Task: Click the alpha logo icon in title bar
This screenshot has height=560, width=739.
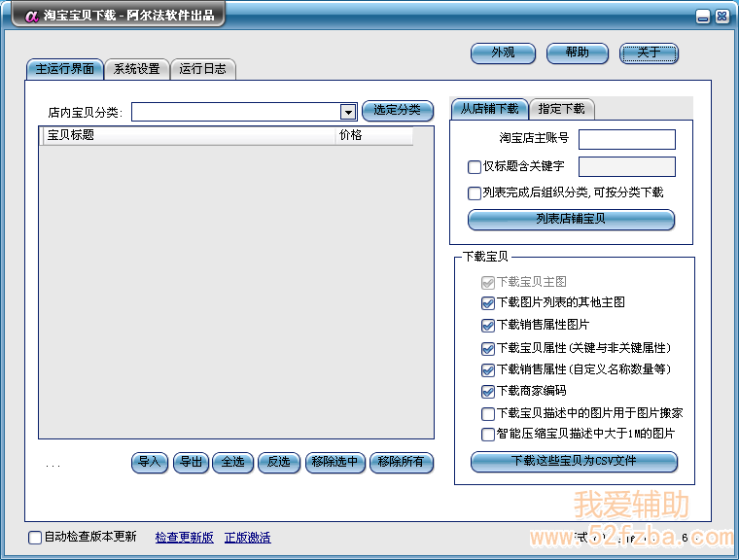Action: click(31, 16)
